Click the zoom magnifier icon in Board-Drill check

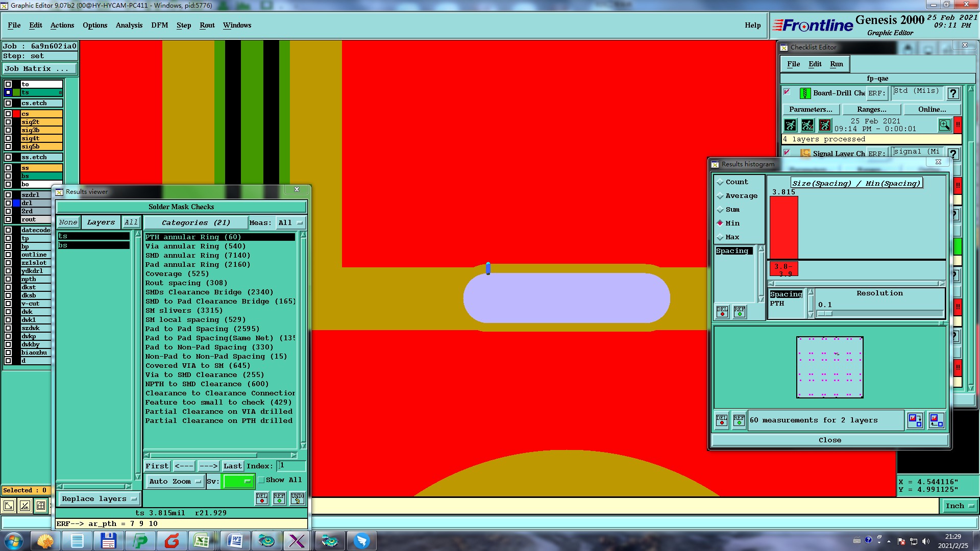pos(944,125)
